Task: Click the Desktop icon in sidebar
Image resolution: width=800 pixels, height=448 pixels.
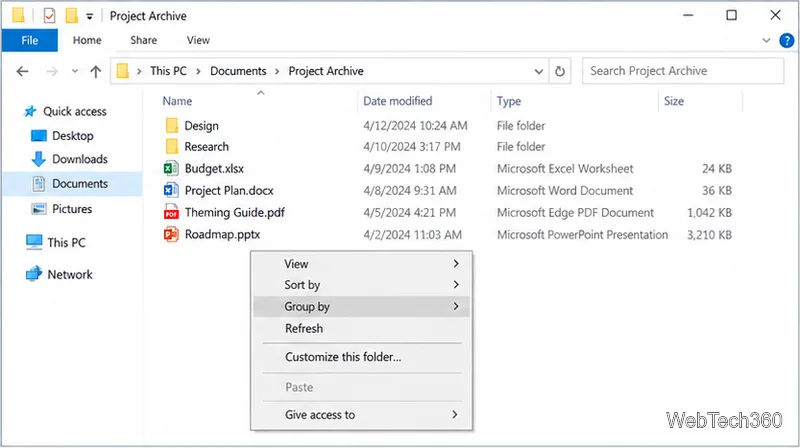Action: tap(39, 136)
